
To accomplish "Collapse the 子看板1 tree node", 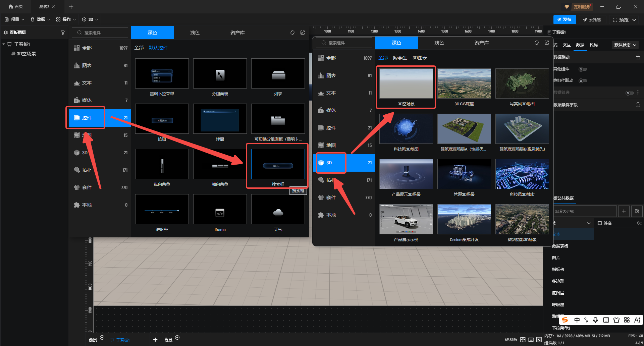I will click(x=4, y=44).
